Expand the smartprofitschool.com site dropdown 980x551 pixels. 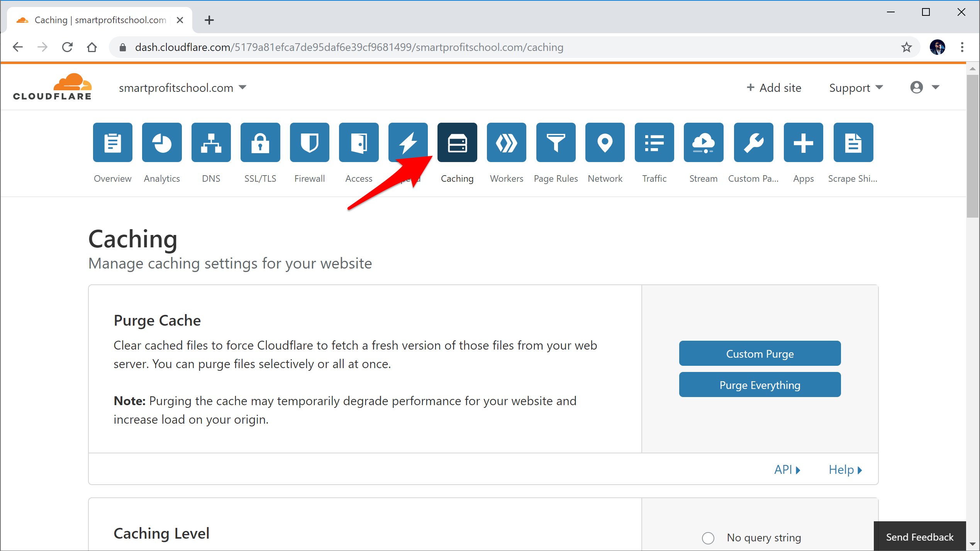click(x=182, y=88)
